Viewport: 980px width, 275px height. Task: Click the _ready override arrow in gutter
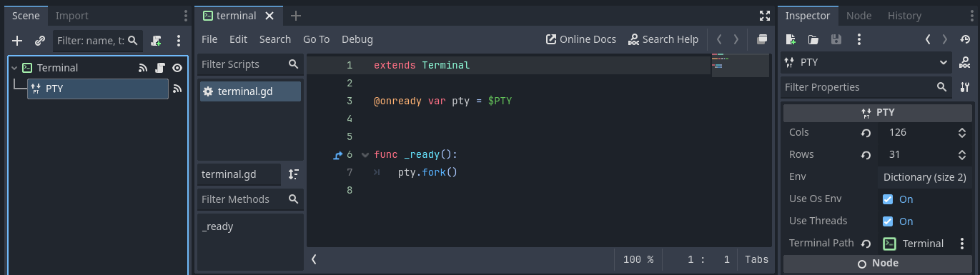(338, 154)
